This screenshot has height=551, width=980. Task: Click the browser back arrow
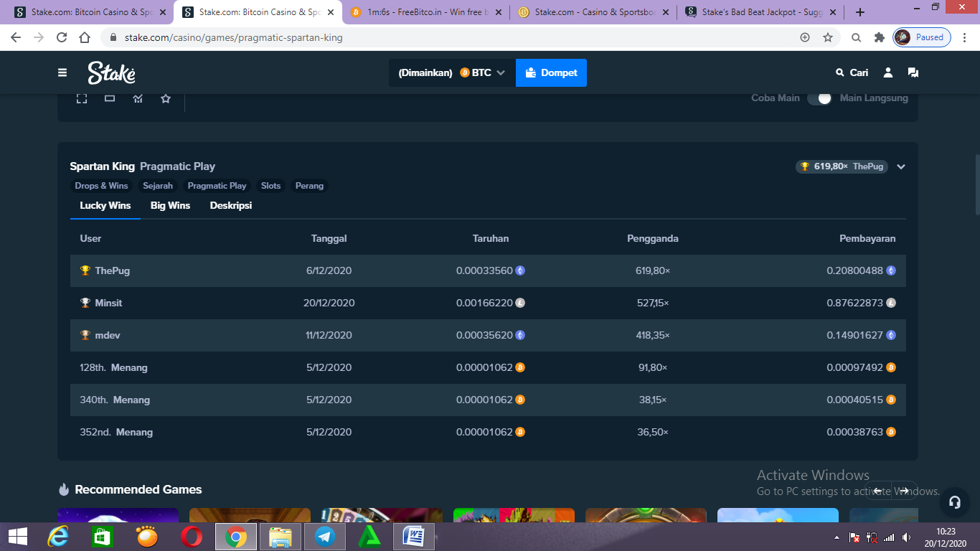click(16, 37)
